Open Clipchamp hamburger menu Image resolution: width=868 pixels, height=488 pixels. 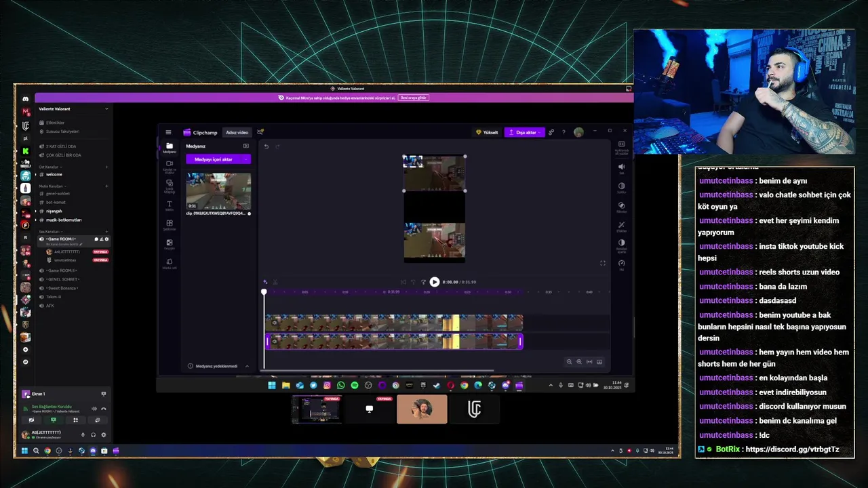169,132
